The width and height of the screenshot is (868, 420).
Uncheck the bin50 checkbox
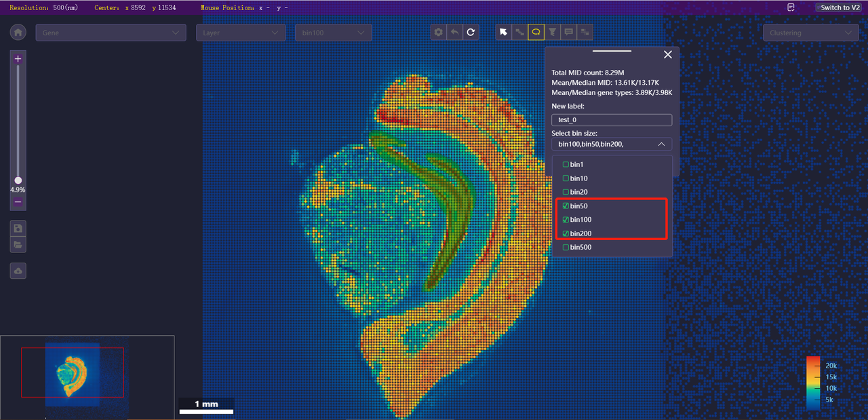click(x=566, y=206)
